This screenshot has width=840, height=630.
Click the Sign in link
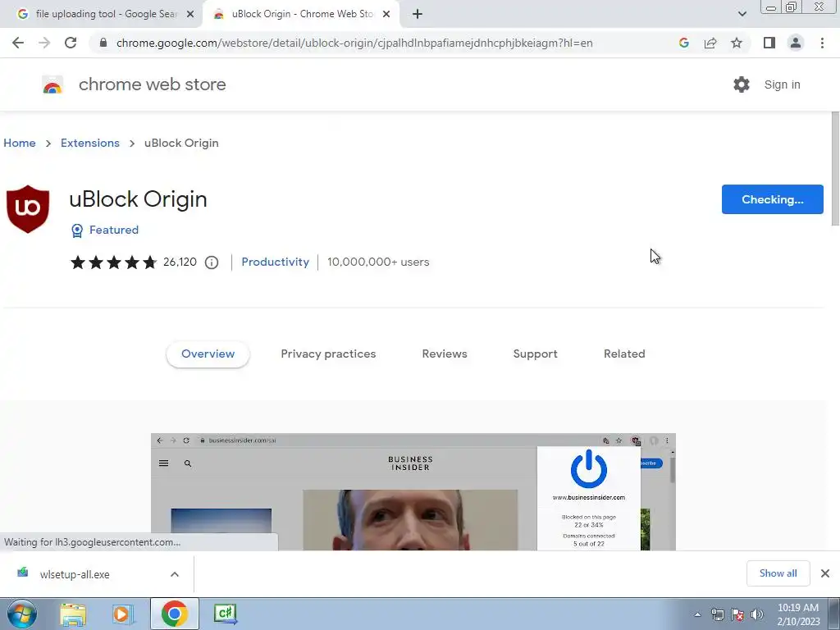(782, 84)
